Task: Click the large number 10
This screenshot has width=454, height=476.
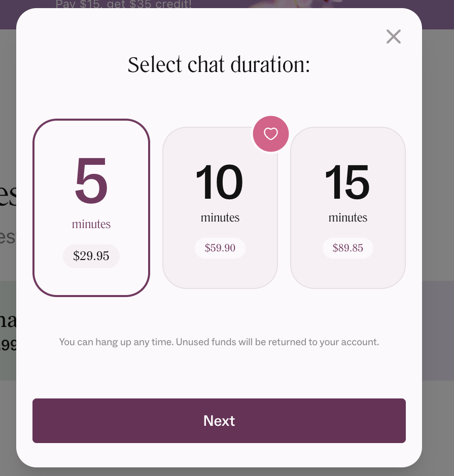Action: click(x=219, y=181)
